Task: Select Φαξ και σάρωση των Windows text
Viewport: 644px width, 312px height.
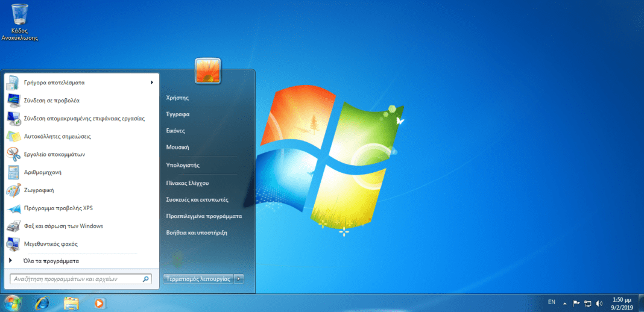Action: tap(64, 226)
